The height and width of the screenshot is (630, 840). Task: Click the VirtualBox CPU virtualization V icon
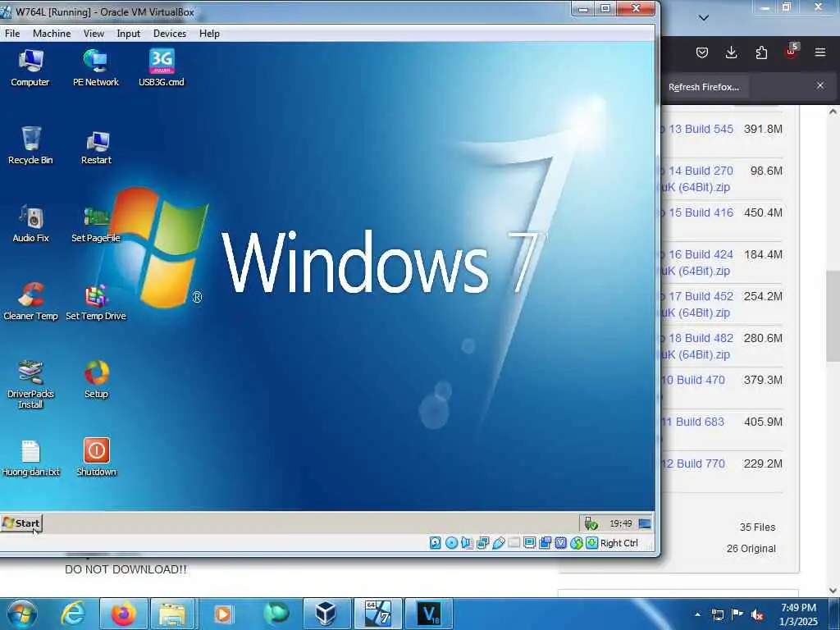click(x=560, y=543)
